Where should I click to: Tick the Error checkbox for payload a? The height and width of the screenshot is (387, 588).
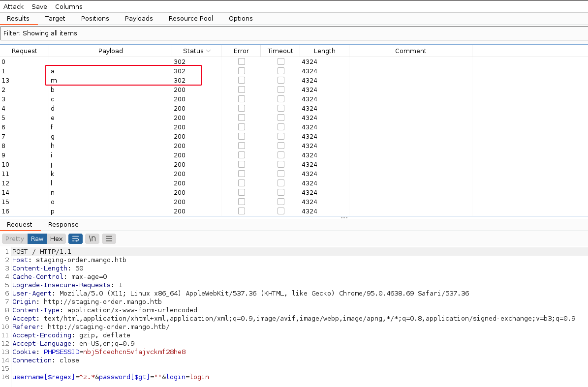coord(241,71)
